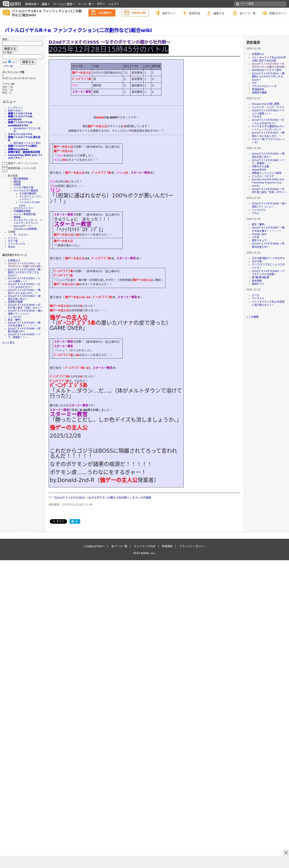Open このWikiのTOPへ footer link
The image size is (289, 868).
94,546
